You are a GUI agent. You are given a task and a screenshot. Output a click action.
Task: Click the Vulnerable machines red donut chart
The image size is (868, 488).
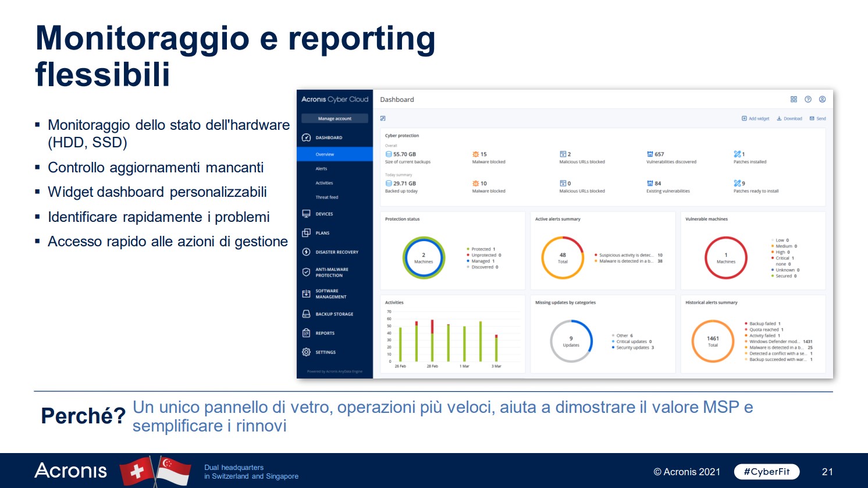pos(725,258)
